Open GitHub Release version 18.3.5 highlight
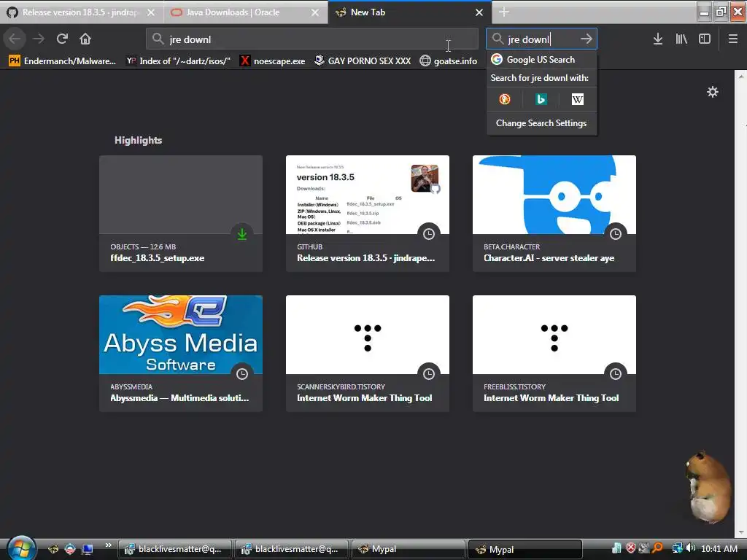The height and width of the screenshot is (560, 747). point(368,214)
